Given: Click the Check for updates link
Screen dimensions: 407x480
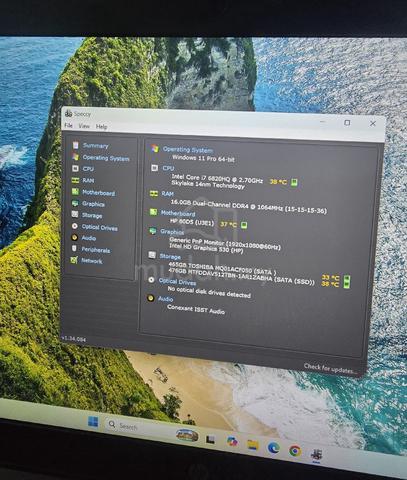Looking at the screenshot, I should click(x=330, y=369).
